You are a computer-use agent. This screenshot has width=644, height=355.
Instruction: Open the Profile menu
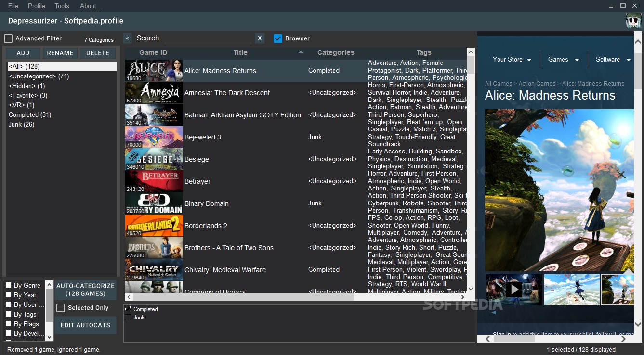36,6
